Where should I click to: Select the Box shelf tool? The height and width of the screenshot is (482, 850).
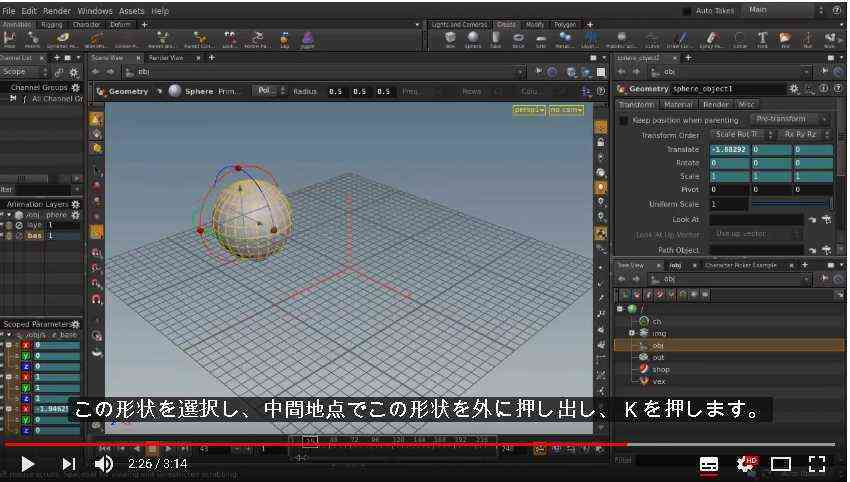click(450, 40)
